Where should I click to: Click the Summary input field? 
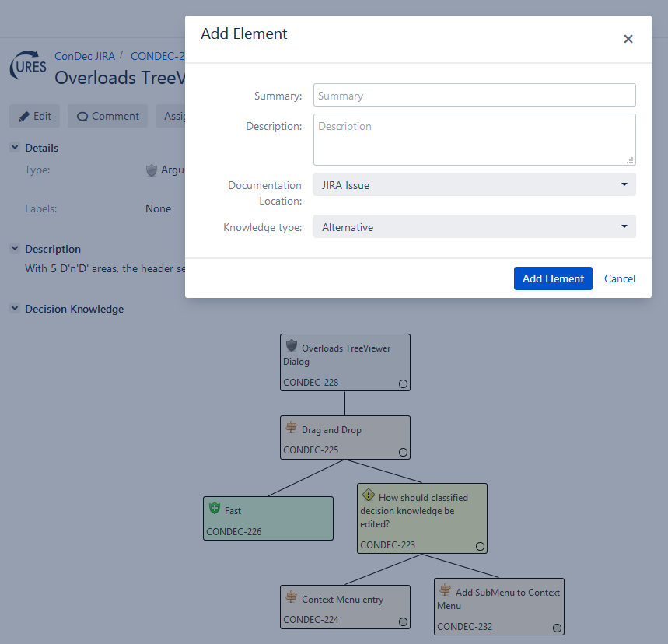[474, 95]
